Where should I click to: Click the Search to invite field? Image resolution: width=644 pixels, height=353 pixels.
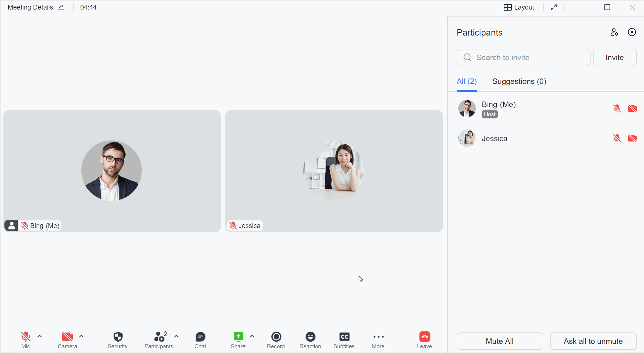(523, 57)
